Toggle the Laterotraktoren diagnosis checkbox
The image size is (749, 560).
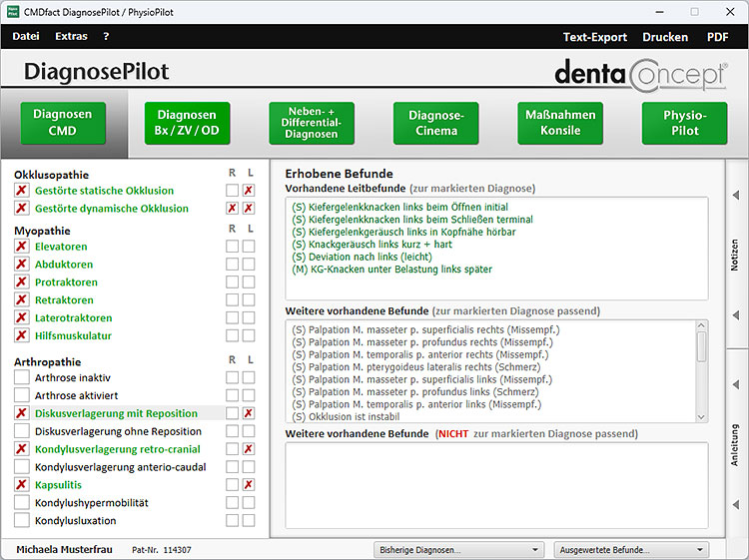pos(21,317)
